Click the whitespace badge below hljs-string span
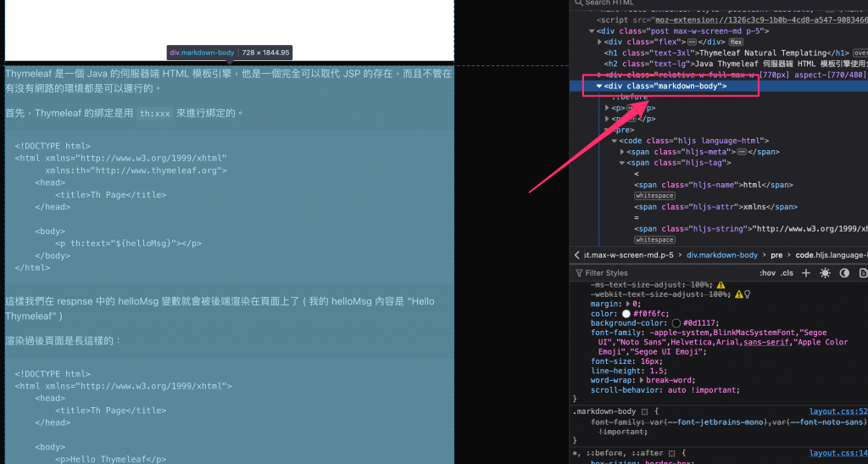The height and width of the screenshot is (464, 868). 654,240
